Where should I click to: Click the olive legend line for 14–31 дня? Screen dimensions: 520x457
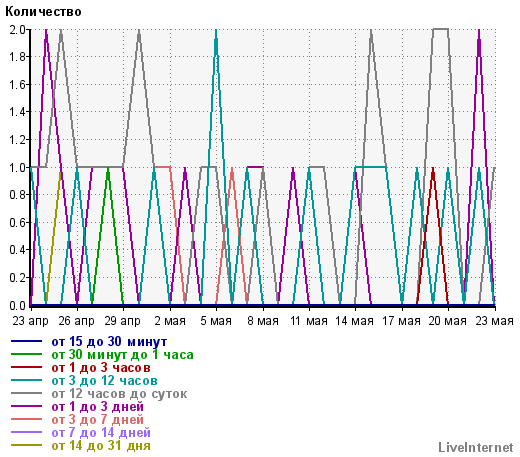tap(26, 445)
